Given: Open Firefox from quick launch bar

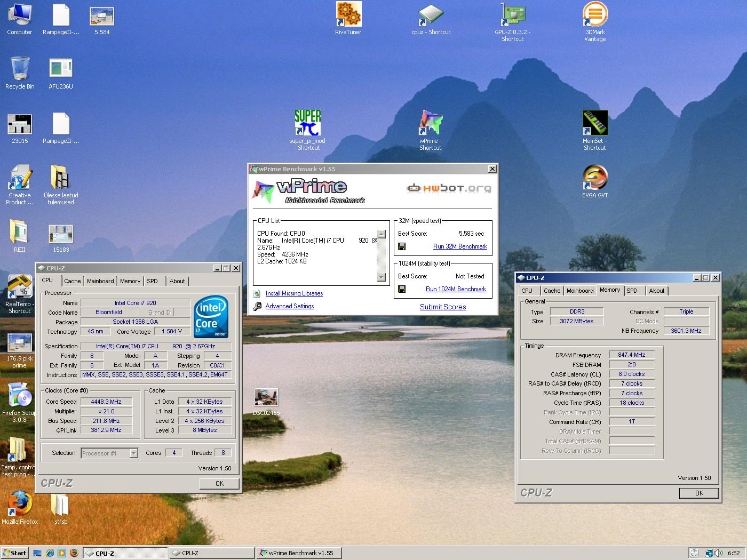Looking at the screenshot, I should (x=74, y=553).
